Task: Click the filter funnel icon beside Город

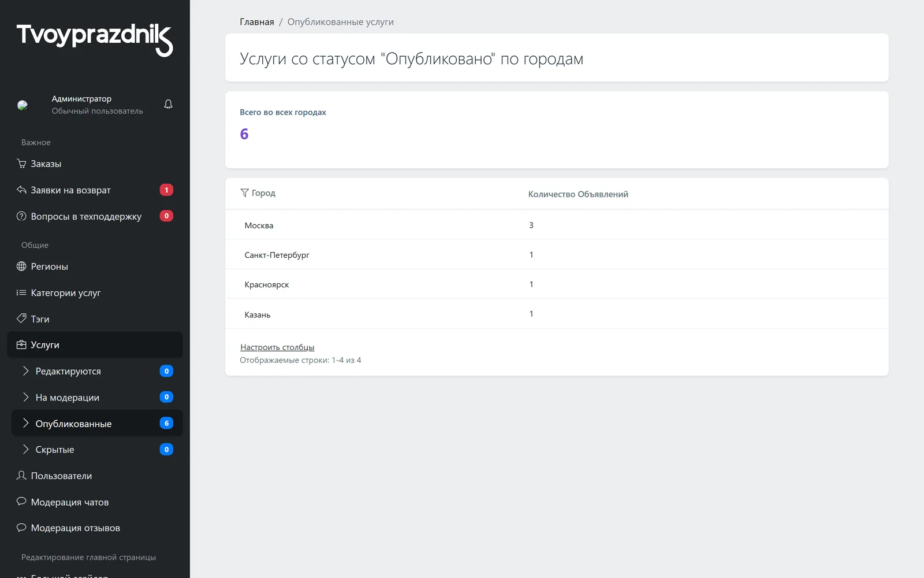Action: (x=244, y=192)
